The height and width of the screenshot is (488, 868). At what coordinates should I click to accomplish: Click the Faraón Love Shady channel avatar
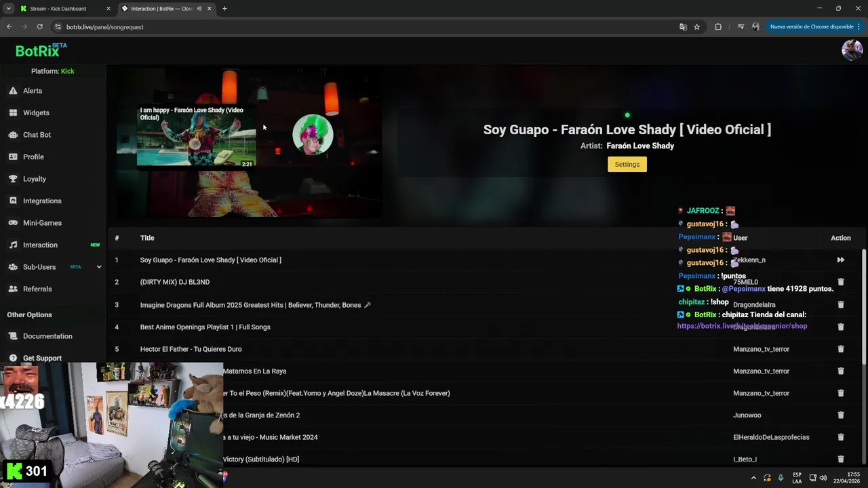point(313,135)
